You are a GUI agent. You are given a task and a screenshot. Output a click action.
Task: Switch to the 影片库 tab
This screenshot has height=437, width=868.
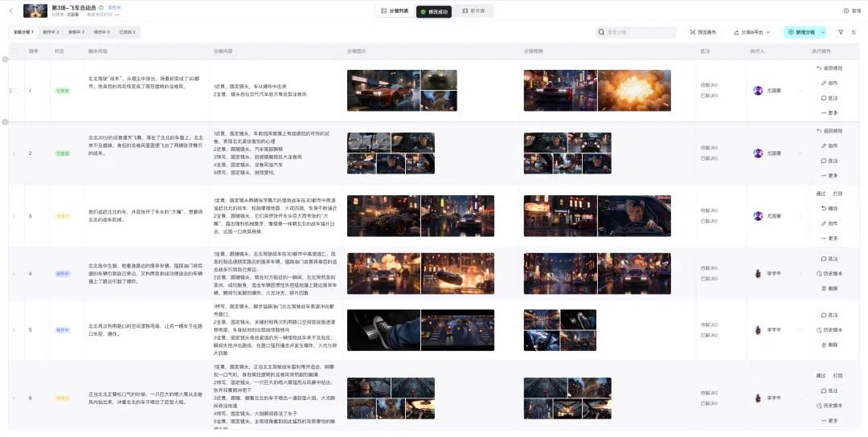pos(473,11)
